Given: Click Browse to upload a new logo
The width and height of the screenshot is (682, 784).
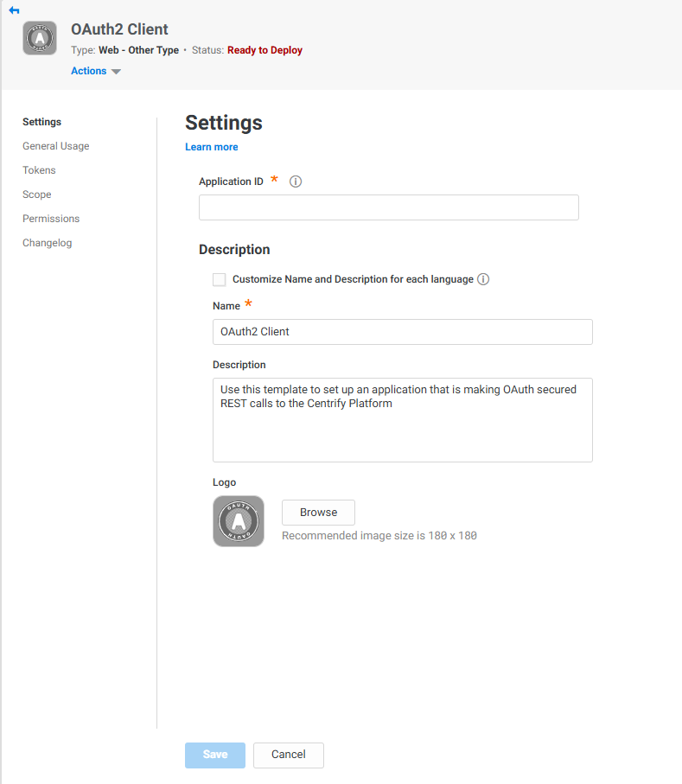Looking at the screenshot, I should pos(318,512).
